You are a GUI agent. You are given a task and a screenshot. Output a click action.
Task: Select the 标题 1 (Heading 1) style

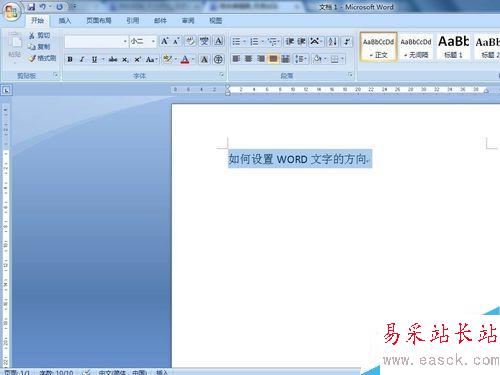coord(453,47)
